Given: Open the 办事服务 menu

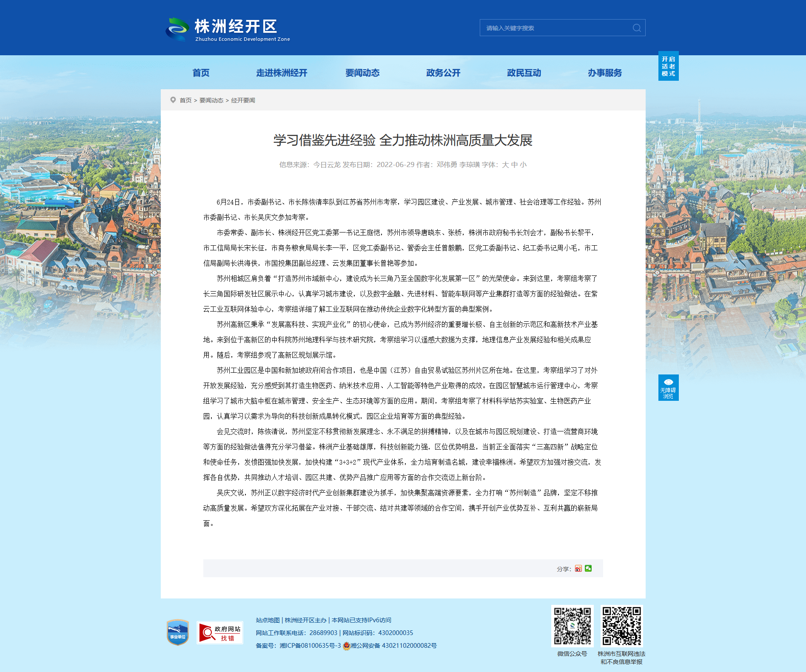Looking at the screenshot, I should (x=605, y=73).
